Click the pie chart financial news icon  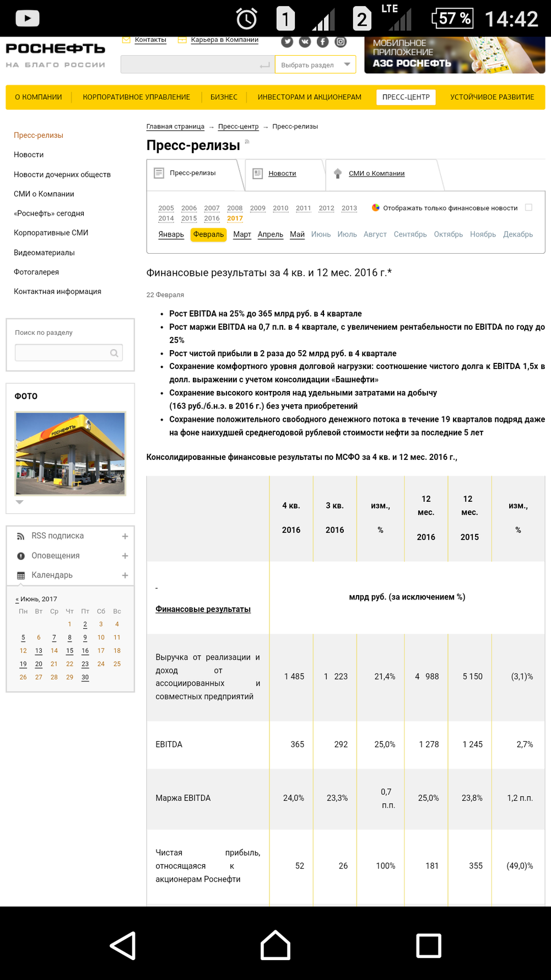[376, 208]
